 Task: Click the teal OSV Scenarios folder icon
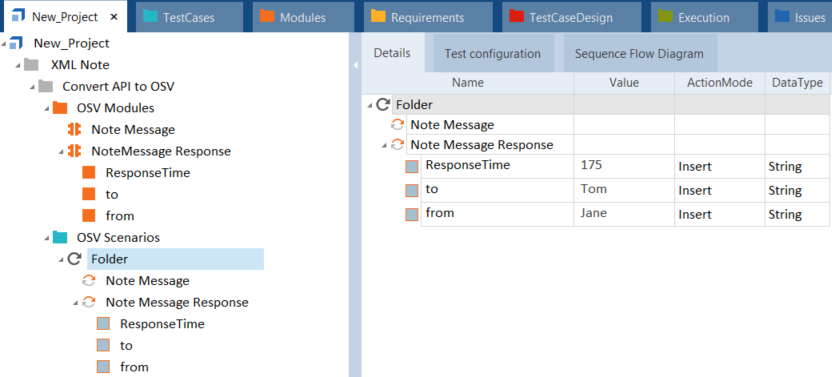[60, 237]
